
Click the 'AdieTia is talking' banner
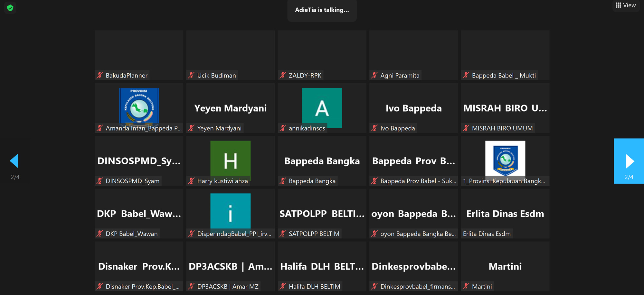(322, 10)
